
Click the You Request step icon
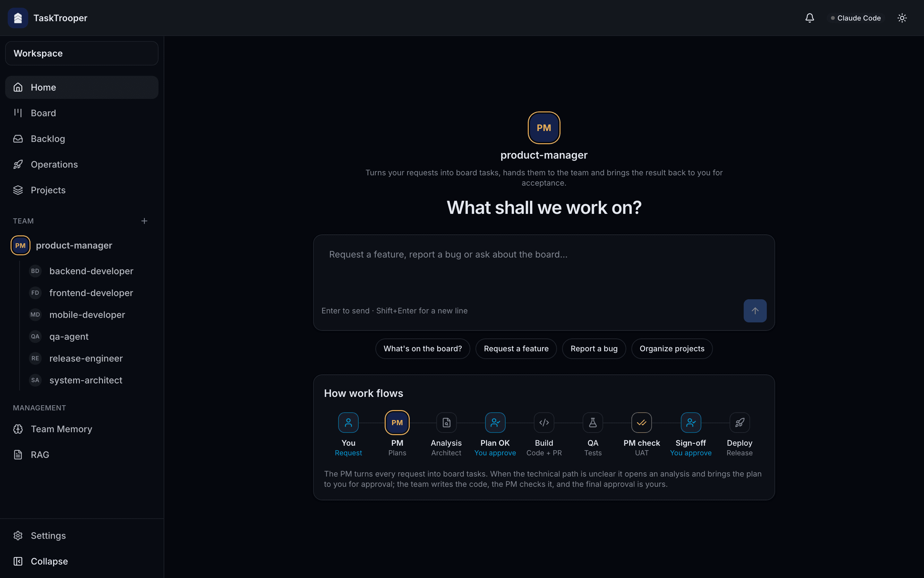348,422
